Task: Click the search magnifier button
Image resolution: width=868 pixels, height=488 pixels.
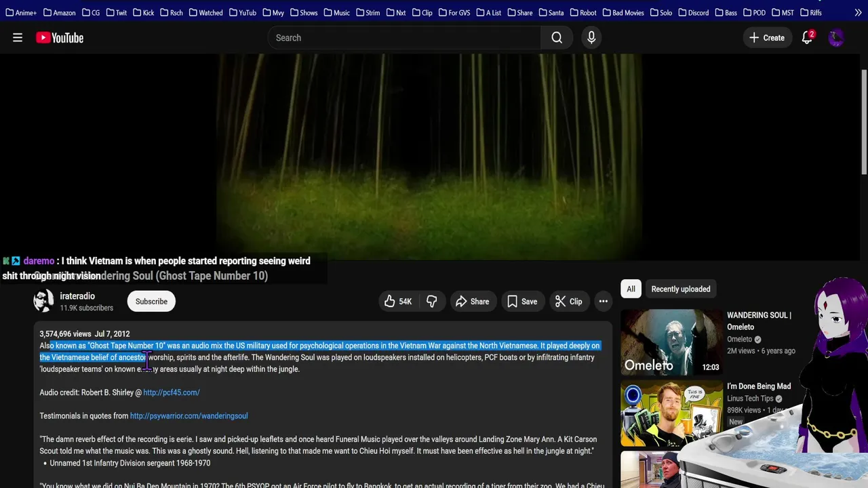Action: click(x=557, y=38)
